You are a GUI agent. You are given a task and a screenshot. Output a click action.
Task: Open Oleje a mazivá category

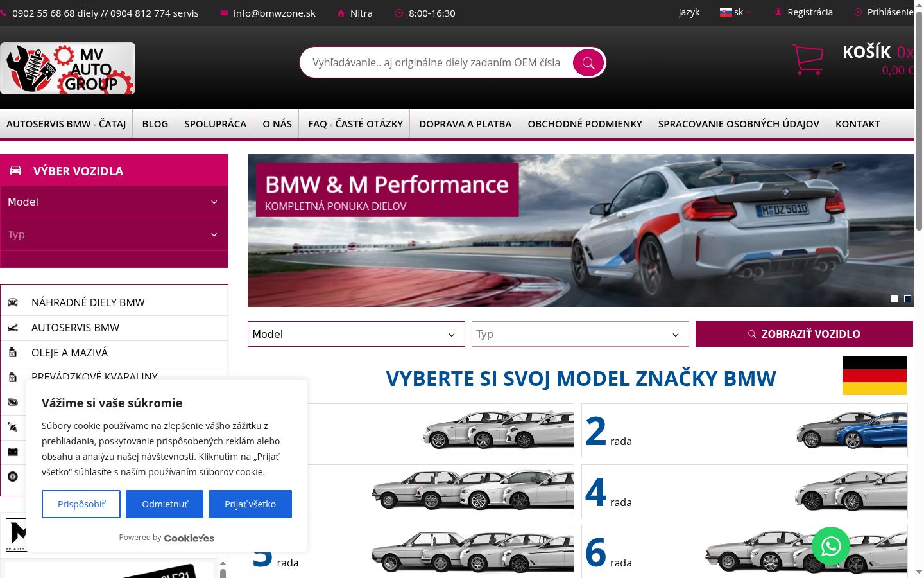(x=114, y=353)
